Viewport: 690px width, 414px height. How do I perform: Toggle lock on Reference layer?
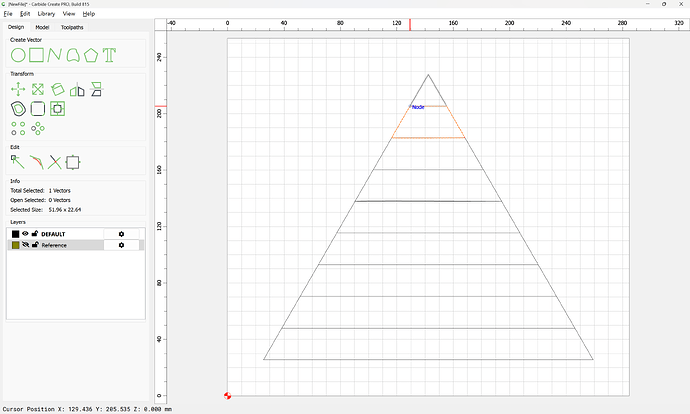[x=35, y=245]
